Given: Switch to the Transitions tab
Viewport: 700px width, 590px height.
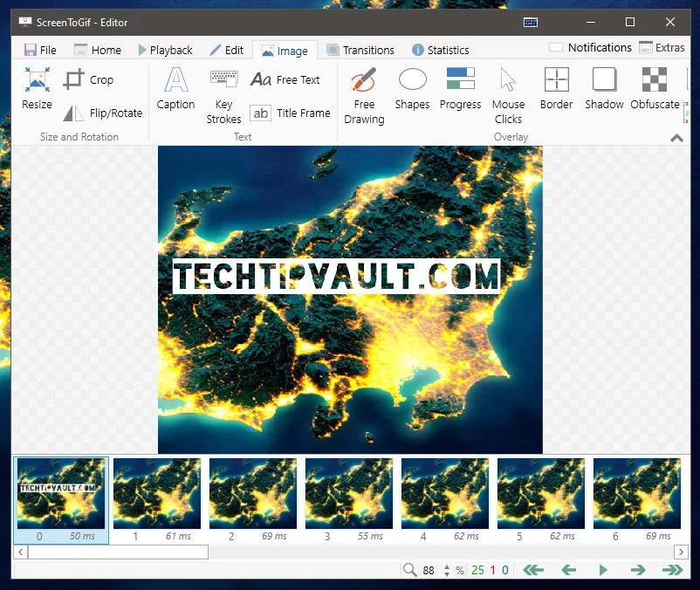Looking at the screenshot, I should [360, 50].
